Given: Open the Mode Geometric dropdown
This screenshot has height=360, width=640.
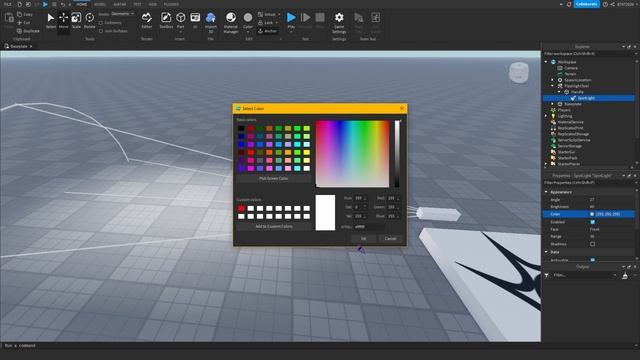Looking at the screenshot, I should tap(122, 14).
